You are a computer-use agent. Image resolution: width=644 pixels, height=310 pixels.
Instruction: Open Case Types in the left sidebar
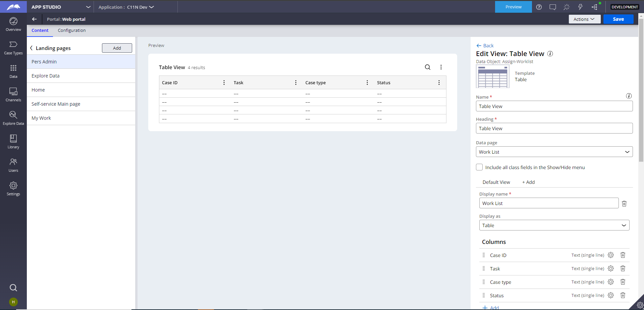tap(13, 48)
